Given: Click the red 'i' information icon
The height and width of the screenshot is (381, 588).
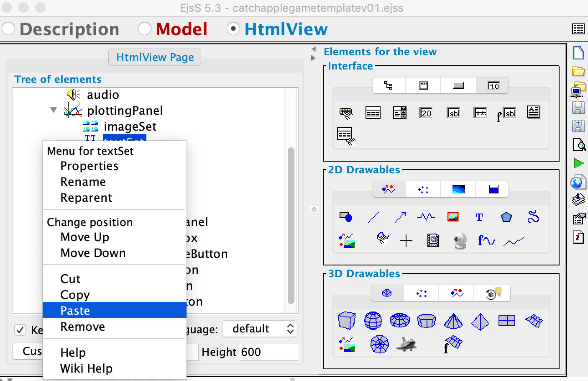Looking at the screenshot, I should pyautogui.click(x=578, y=237).
